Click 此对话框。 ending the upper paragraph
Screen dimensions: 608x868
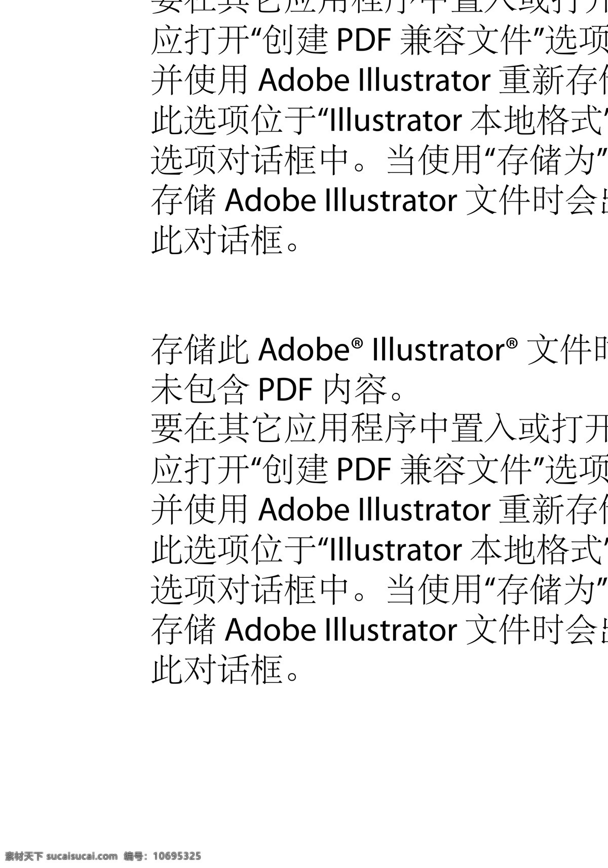(x=226, y=241)
